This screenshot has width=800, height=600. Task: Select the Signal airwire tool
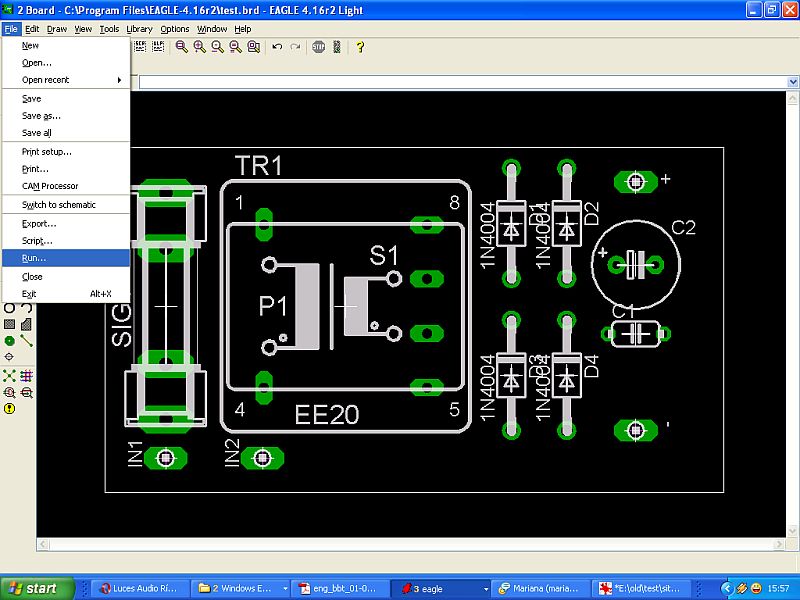pos(27,340)
